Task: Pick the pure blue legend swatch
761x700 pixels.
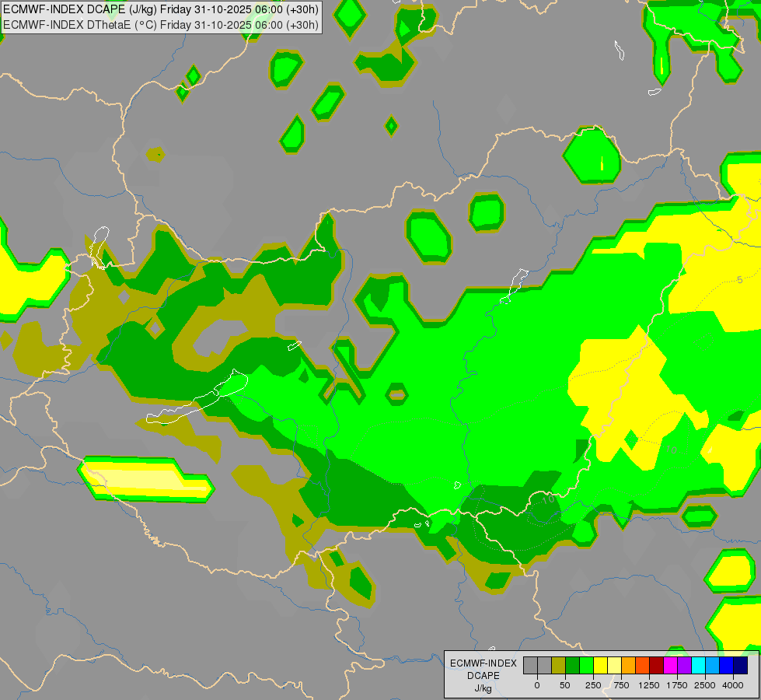Action: click(x=727, y=666)
